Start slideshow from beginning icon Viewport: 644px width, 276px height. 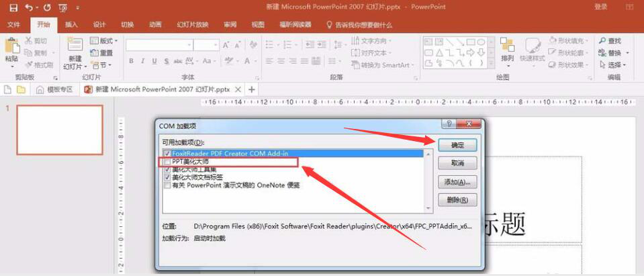click(63, 7)
